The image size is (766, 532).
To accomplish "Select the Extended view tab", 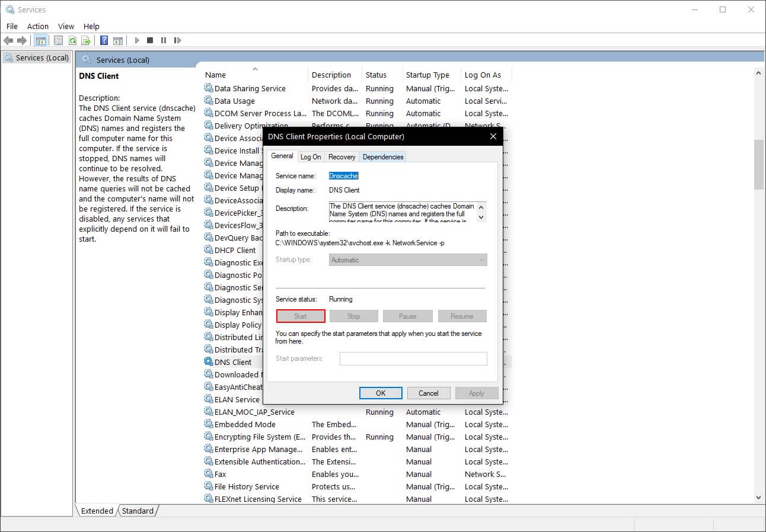I will 97,511.
